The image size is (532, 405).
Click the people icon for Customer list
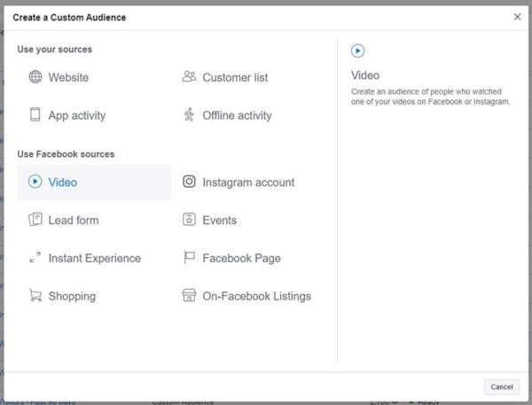tap(189, 76)
